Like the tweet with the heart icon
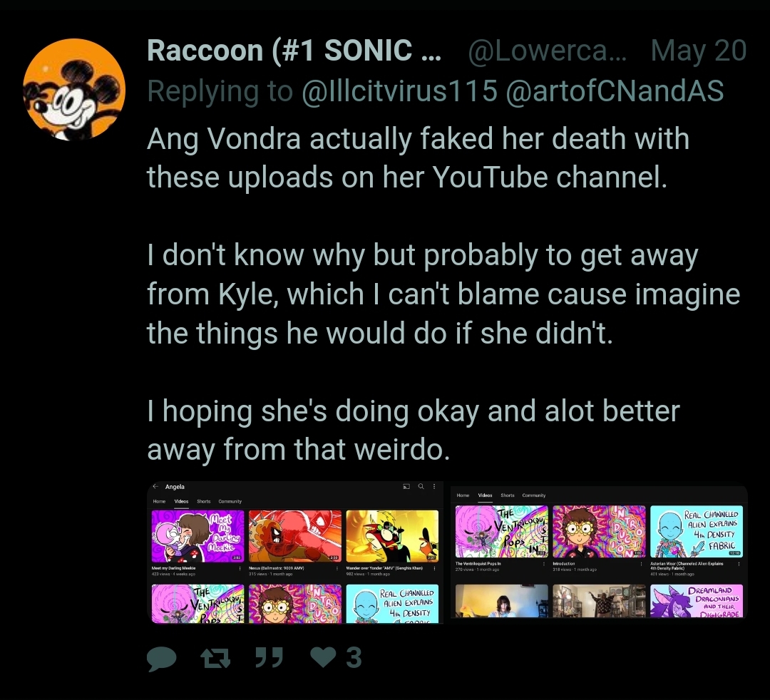The height and width of the screenshot is (700, 770). [x=323, y=657]
